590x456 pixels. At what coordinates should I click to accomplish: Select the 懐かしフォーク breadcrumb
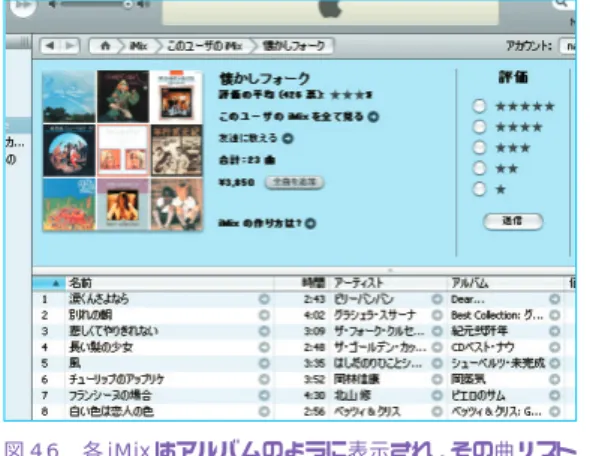point(293,46)
